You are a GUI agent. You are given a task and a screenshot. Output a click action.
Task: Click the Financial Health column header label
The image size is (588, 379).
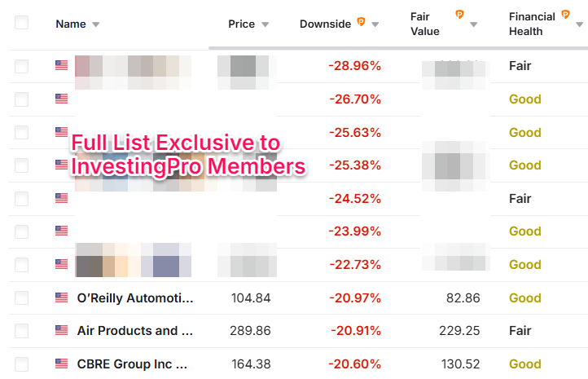532,24
